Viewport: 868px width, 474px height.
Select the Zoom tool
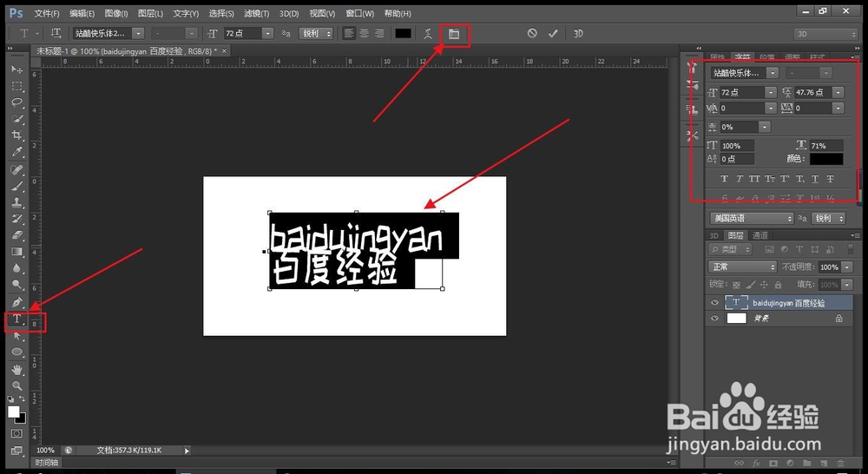[x=17, y=385]
